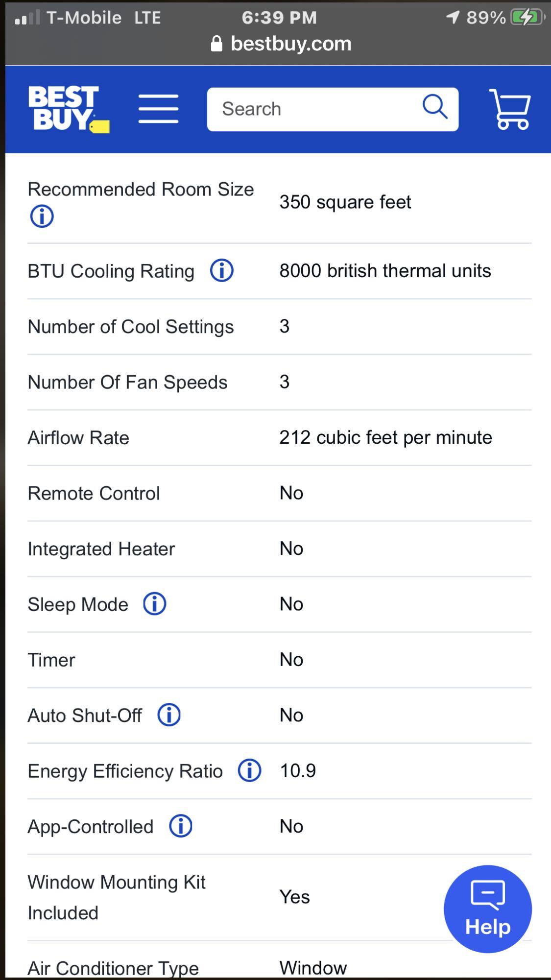Show info for Auto Shut-Off

tap(169, 715)
